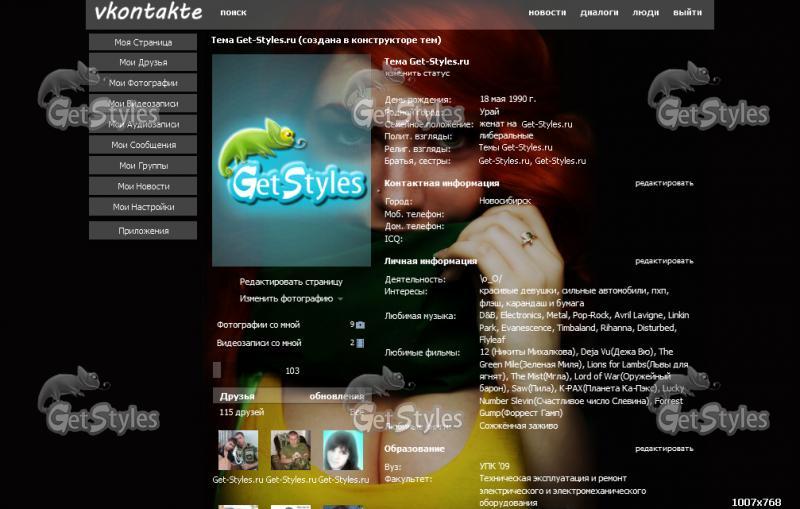Click camera icon next to photo count 9

click(360, 325)
